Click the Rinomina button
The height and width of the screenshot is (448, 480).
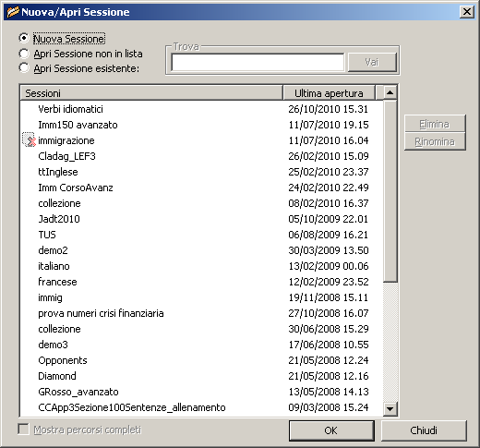[435, 141]
